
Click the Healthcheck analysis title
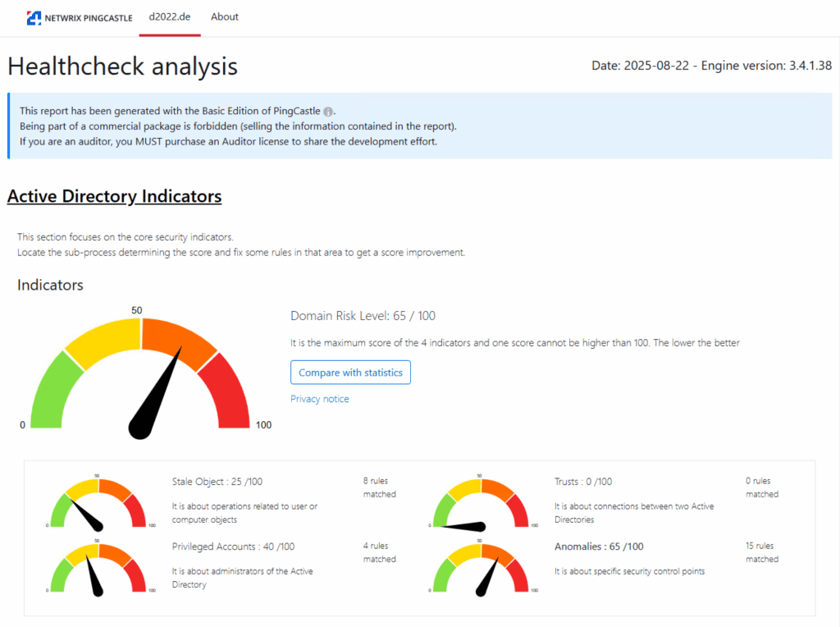click(122, 66)
